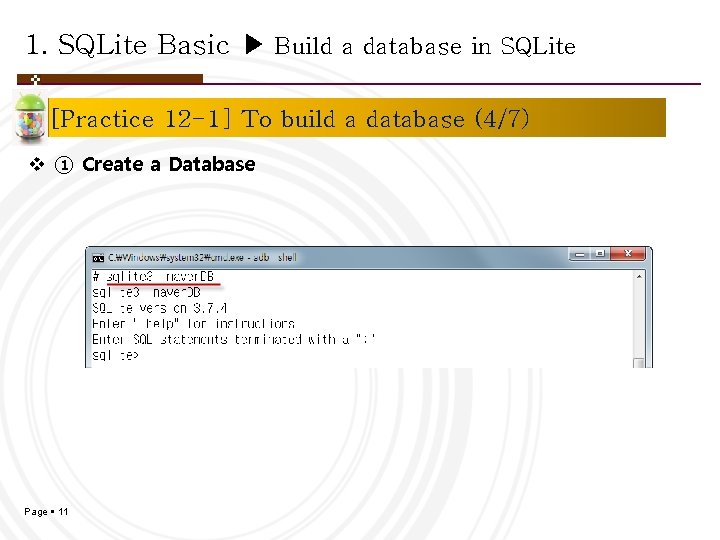Click the cmd.exe title bar text
Screen dimensions: 720x540
coord(202,258)
